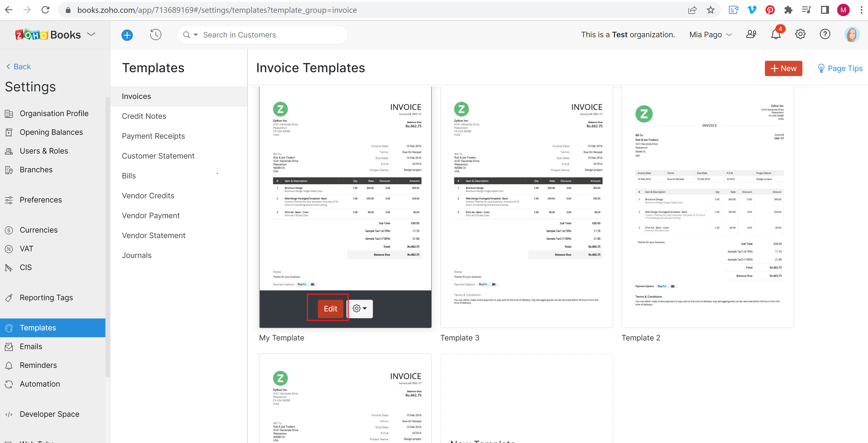Select Invoices in Templates list
Viewport: 868px width, 443px height.
(x=179, y=96)
